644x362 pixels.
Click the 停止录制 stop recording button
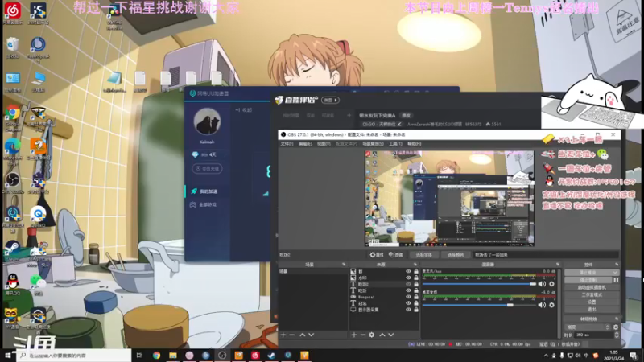pyautogui.click(x=588, y=280)
